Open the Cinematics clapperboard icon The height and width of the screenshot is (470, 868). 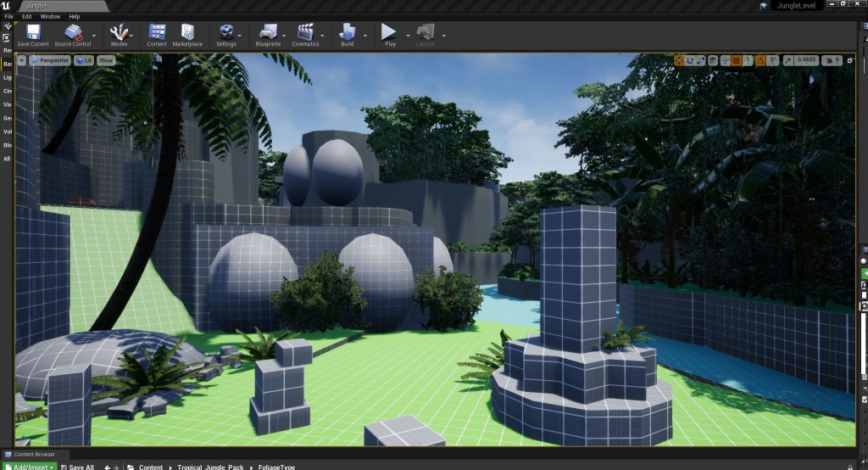[305, 32]
